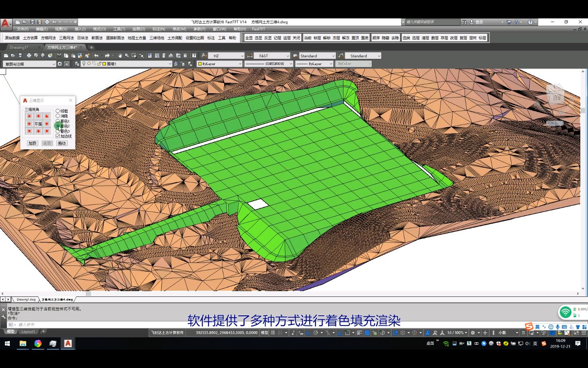Screen dimensions: 588x368
Task: Click Save in the quick access toolbar
Action: point(32,22)
